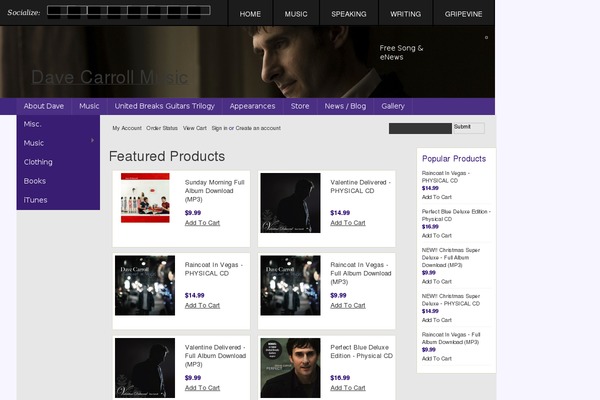Open Popular Raincoat In Vegas Full Album Download title
This screenshot has width=600, height=400.
[x=451, y=338]
